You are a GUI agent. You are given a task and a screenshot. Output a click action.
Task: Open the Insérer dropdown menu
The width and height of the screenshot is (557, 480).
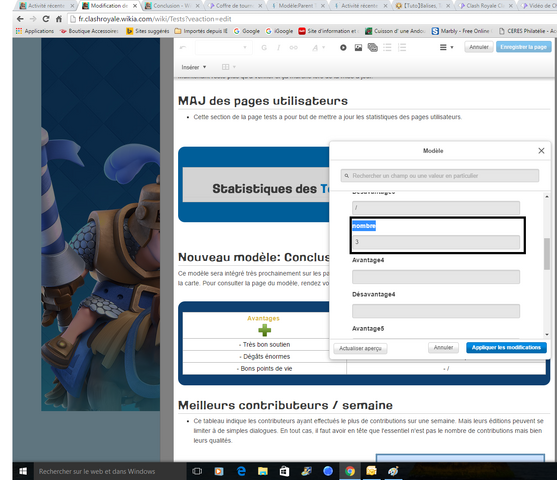pyautogui.click(x=194, y=67)
